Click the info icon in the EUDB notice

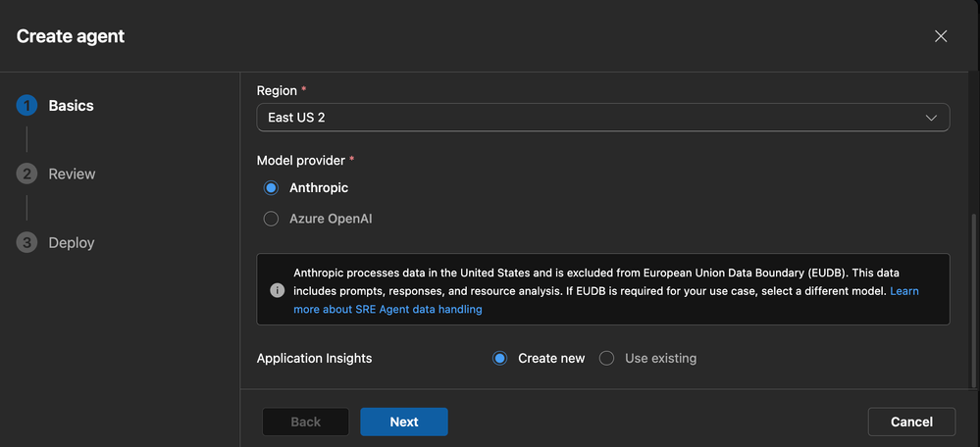(x=277, y=290)
